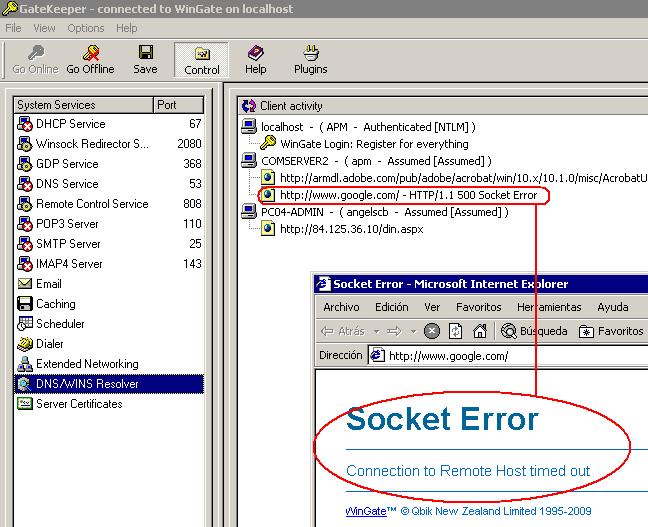Click the Favoritos toolbar button
Screen dimensions: 648x527
tap(611, 331)
